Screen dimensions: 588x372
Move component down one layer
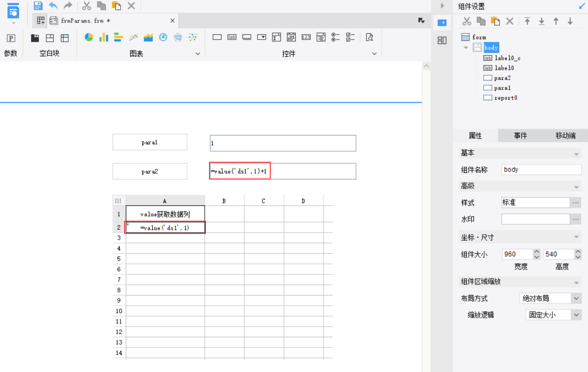pyautogui.click(x=570, y=21)
